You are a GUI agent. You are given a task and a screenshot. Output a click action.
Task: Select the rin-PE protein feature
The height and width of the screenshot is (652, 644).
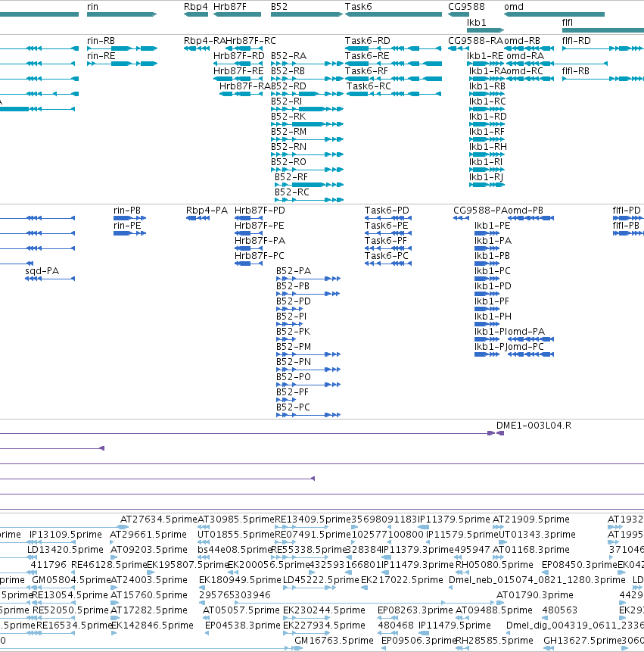[x=129, y=233]
